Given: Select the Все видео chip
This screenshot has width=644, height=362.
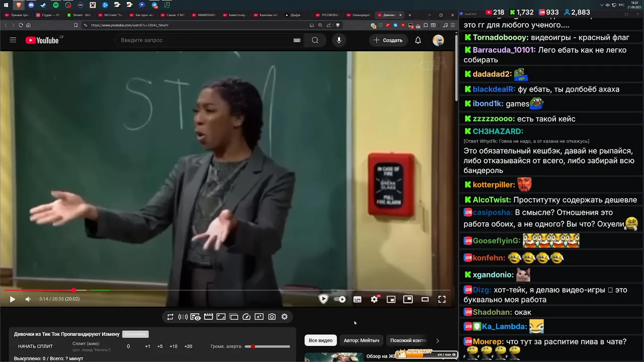Looking at the screenshot, I should point(320,340).
